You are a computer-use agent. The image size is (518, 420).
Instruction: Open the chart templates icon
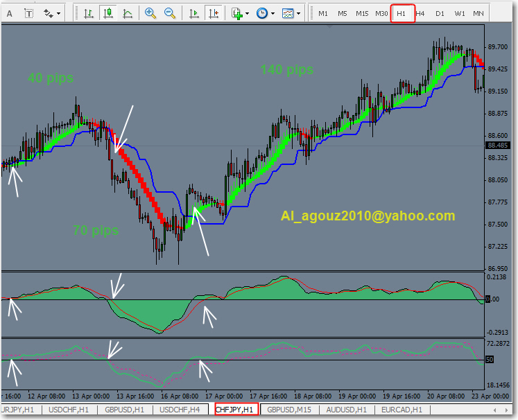[288, 14]
